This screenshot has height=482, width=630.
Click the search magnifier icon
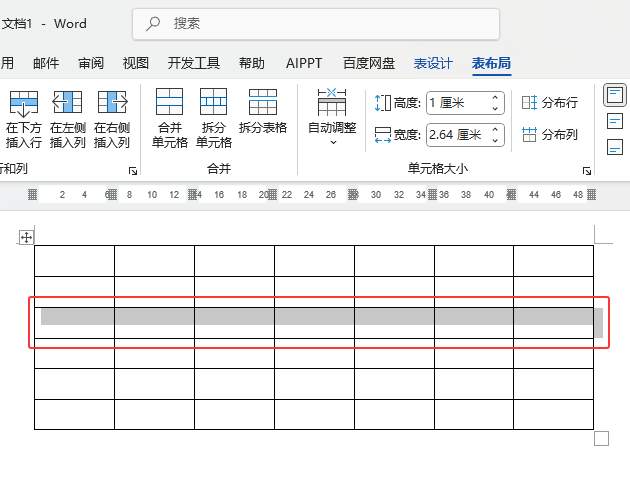153,24
